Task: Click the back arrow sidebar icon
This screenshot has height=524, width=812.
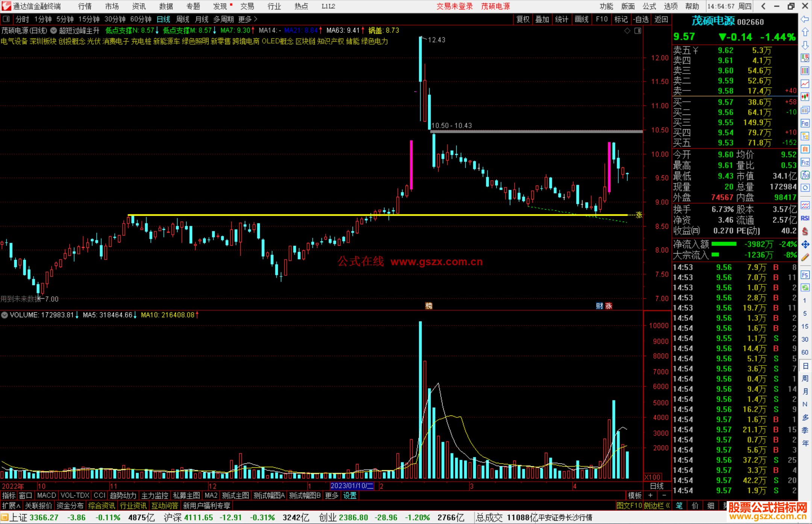Action: click(x=805, y=19)
